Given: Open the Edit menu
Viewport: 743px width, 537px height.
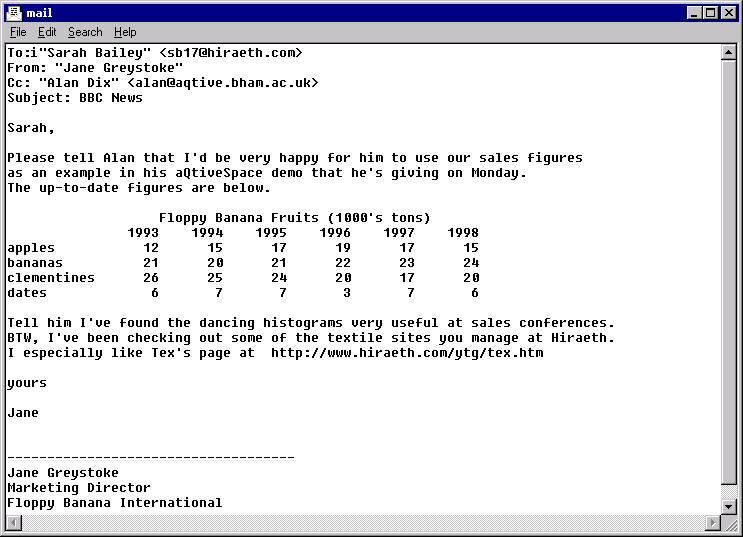Looking at the screenshot, I should pos(47,32).
